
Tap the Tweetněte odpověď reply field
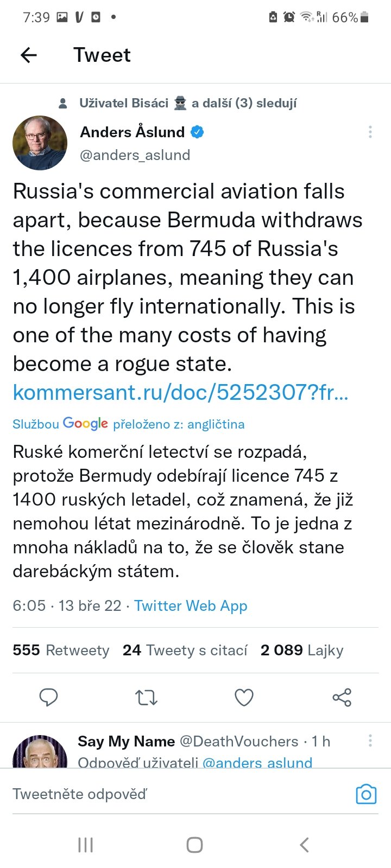coord(163,794)
